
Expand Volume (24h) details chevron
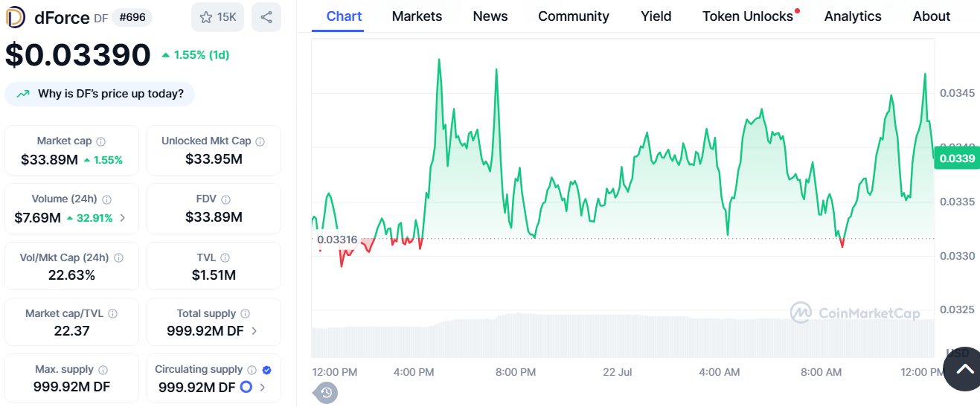tap(123, 218)
